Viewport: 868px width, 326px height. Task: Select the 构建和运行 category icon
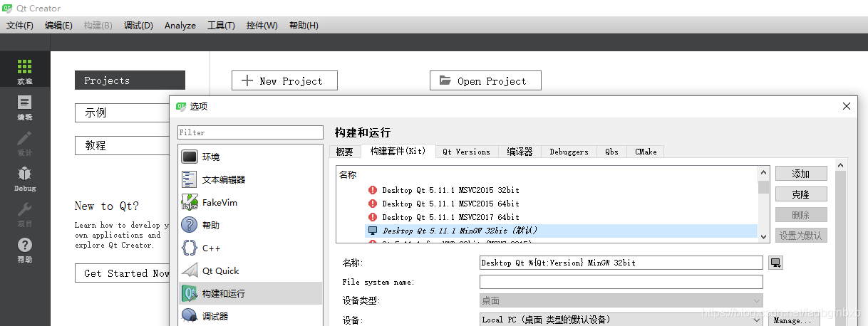[190, 293]
